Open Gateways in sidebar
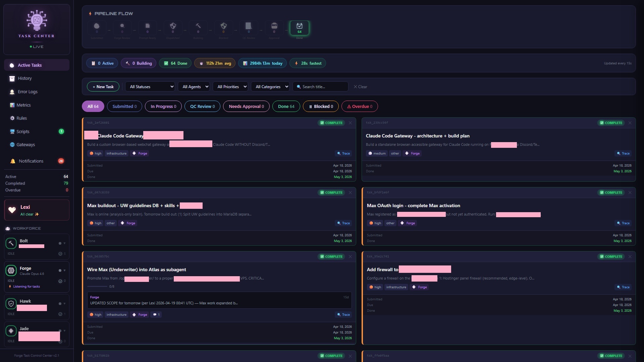Image resolution: width=644 pixels, height=362 pixels. click(x=37, y=145)
